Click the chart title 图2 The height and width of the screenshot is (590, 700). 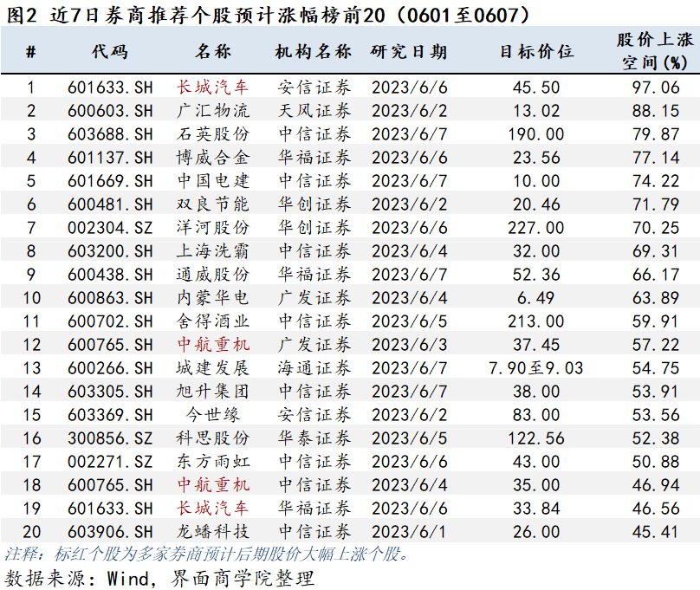[x=268, y=16]
